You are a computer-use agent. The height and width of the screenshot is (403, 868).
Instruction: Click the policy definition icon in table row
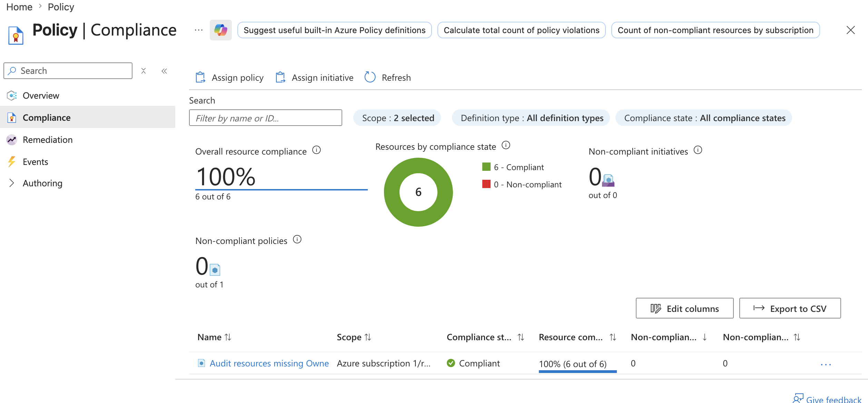(201, 363)
